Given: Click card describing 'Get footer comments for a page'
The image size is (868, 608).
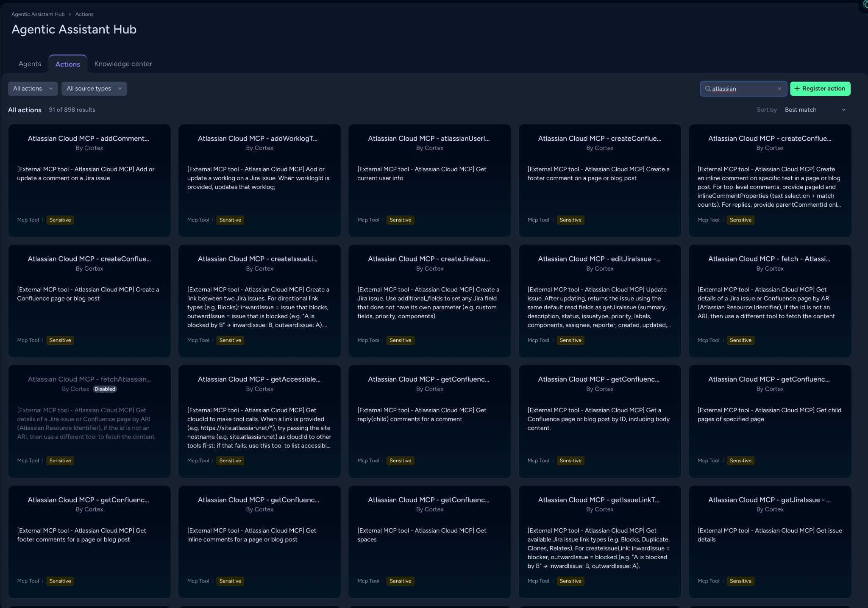Looking at the screenshot, I should 89,542.
